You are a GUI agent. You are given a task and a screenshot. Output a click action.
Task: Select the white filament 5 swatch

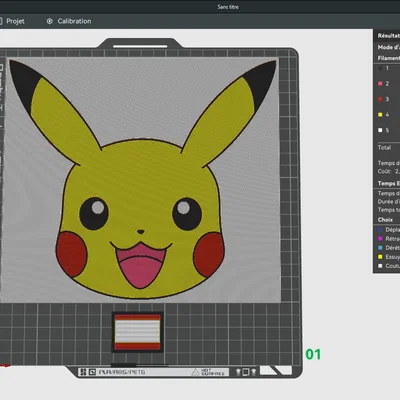coord(380,130)
